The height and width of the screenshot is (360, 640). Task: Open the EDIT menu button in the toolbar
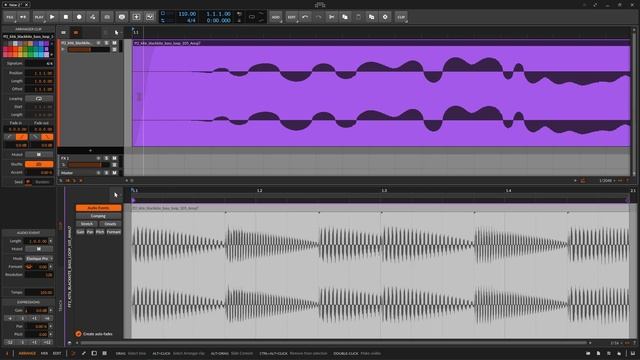pos(291,17)
